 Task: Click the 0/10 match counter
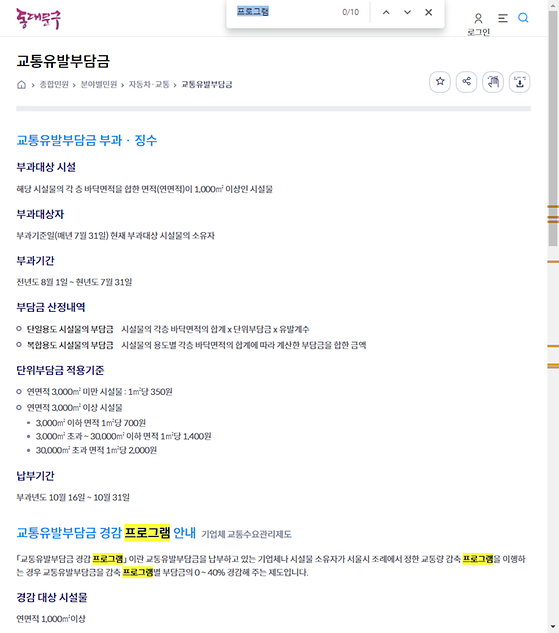350,13
